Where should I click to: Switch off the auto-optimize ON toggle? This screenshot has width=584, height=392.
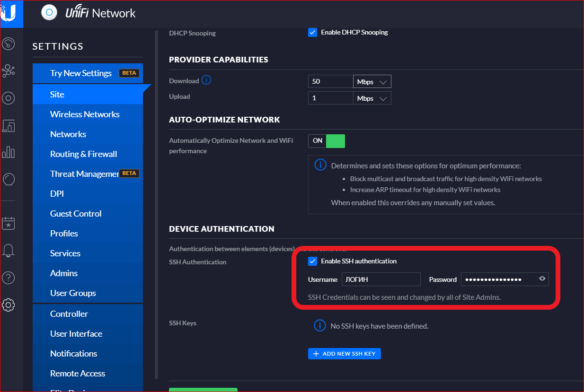coord(327,141)
